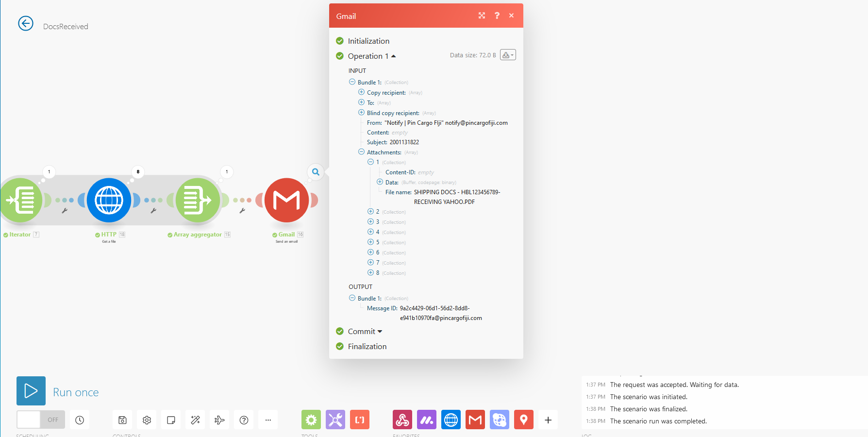Open scenario settings gear icon
868x437 pixels.
147,420
